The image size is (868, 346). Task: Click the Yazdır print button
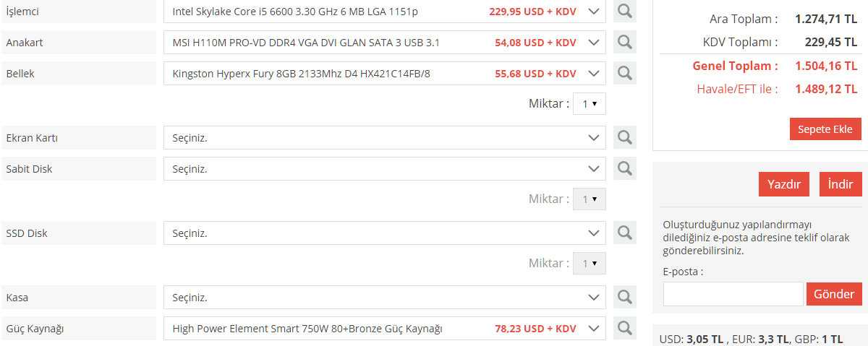tap(783, 184)
